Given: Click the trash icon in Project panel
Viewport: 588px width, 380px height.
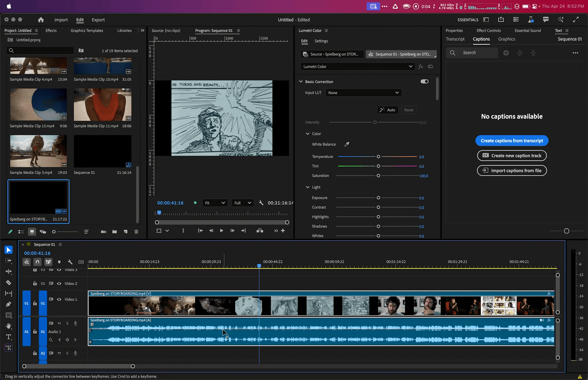Looking at the screenshot, I should click(x=136, y=232).
